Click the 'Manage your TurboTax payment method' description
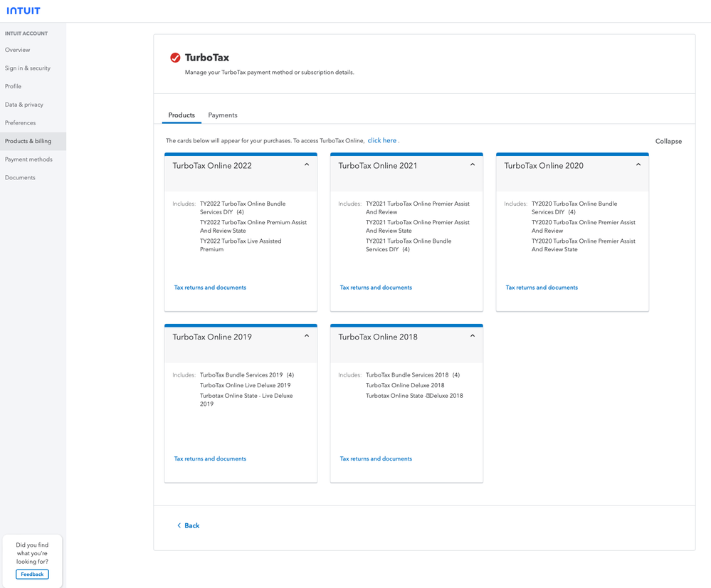This screenshot has width=711, height=588. (x=269, y=72)
